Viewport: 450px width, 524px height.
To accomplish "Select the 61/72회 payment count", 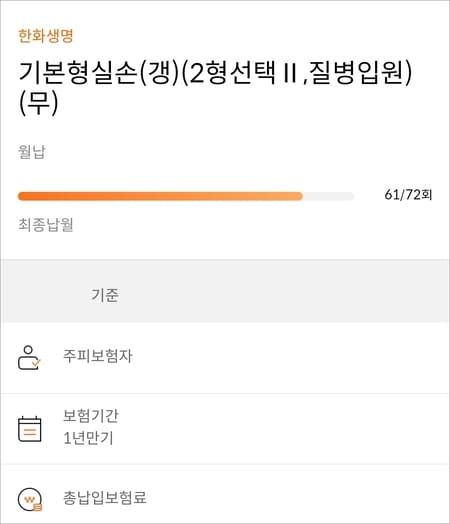I will coord(408,194).
